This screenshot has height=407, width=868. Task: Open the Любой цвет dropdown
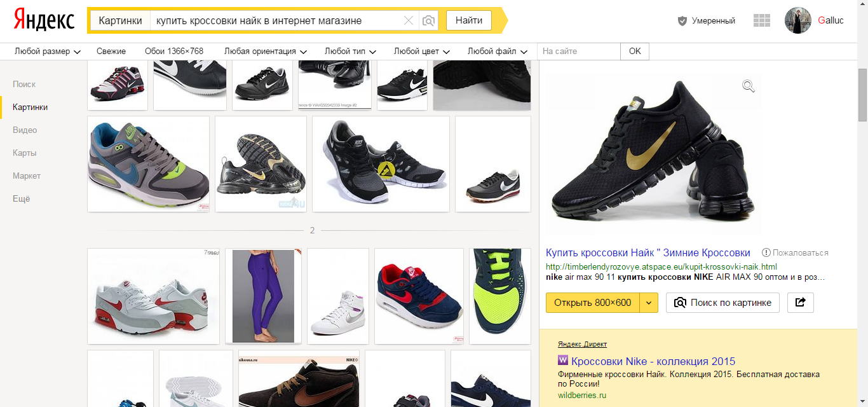[x=421, y=52]
